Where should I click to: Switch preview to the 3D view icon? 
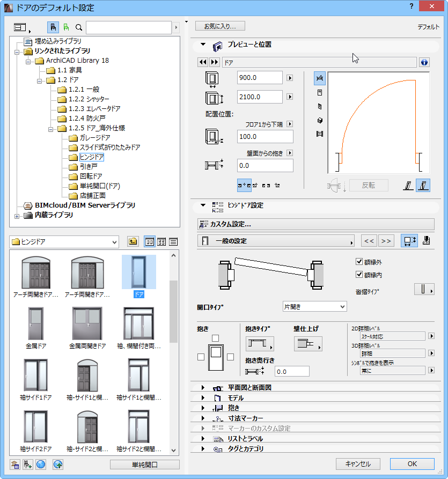coord(320,121)
